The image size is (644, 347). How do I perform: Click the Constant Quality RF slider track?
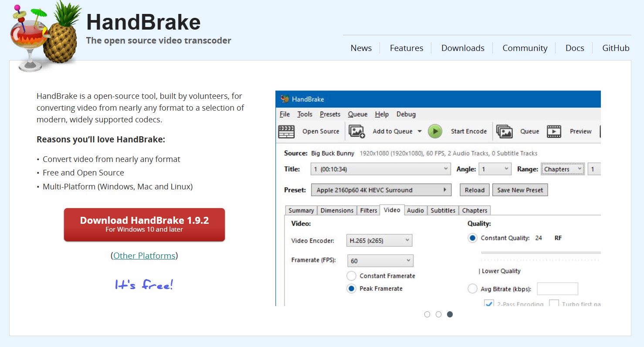tap(541, 253)
